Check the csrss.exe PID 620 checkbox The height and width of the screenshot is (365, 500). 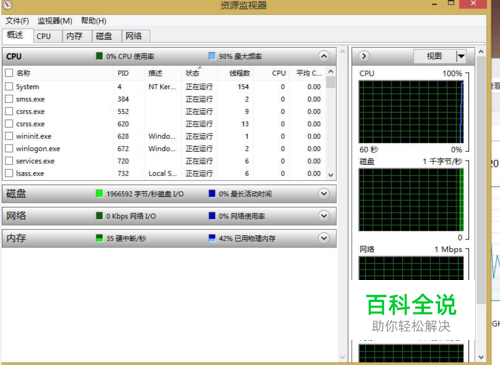9,124
